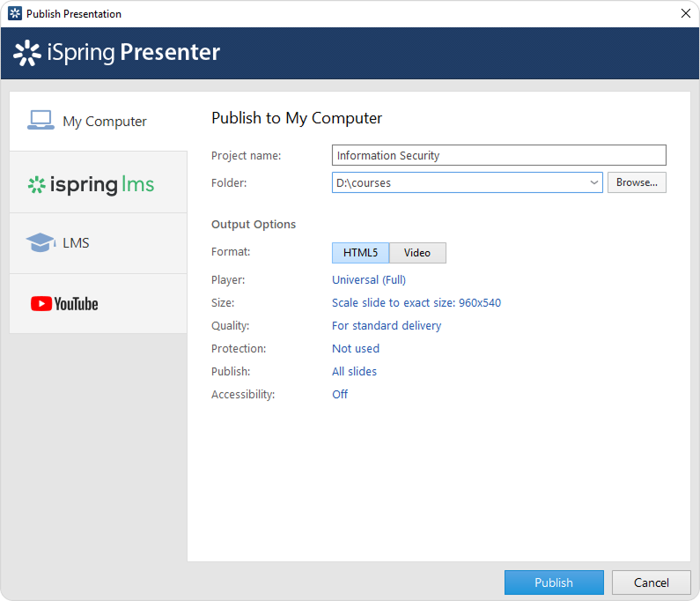This screenshot has width=700, height=601.
Task: Click the YouTube play logo icon
Action: pyautogui.click(x=41, y=304)
